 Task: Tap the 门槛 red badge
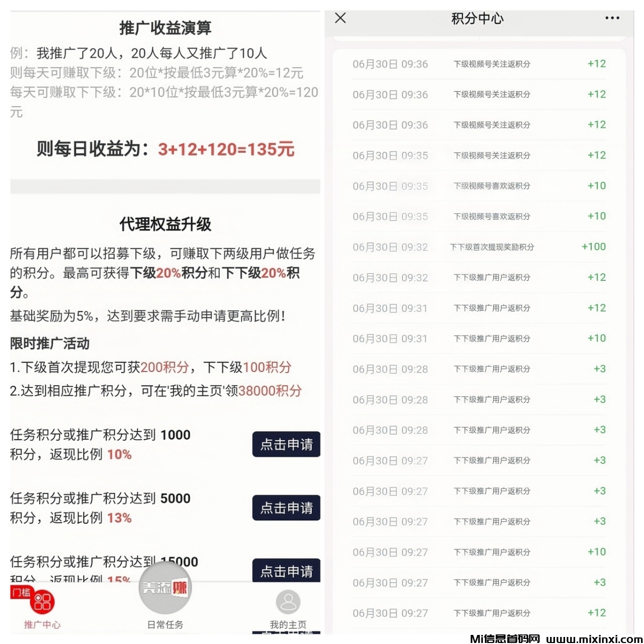[x=21, y=592]
